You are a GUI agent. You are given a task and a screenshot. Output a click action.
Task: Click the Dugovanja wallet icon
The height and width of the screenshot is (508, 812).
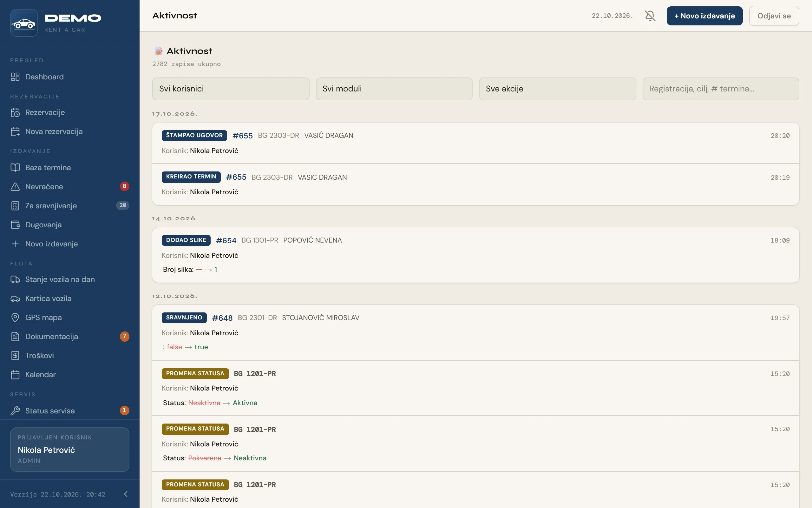click(x=15, y=225)
